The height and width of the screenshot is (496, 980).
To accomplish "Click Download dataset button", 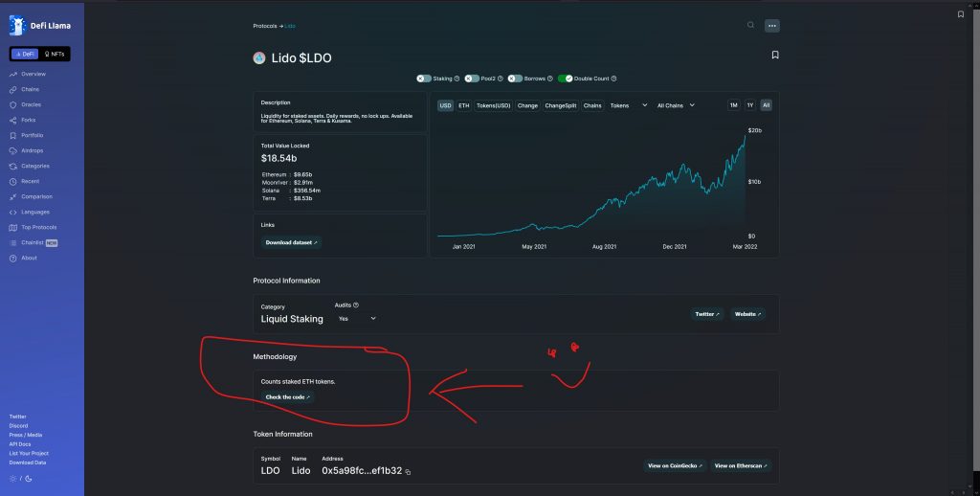I will pyautogui.click(x=291, y=242).
